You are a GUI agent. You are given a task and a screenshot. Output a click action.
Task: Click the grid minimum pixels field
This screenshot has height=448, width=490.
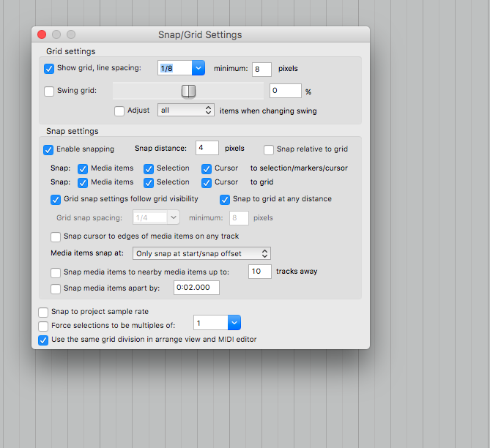(x=261, y=69)
